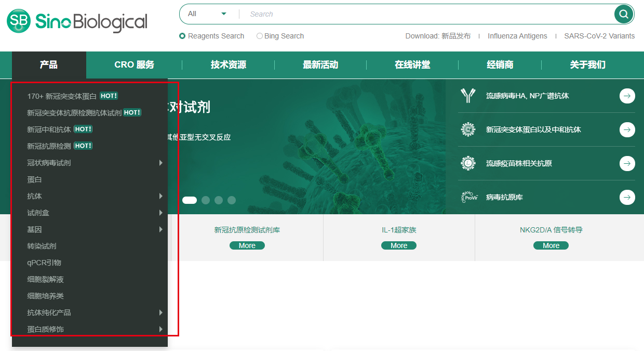Select the fourth carousel dot
Screen dimensions: 644x351
232,200
